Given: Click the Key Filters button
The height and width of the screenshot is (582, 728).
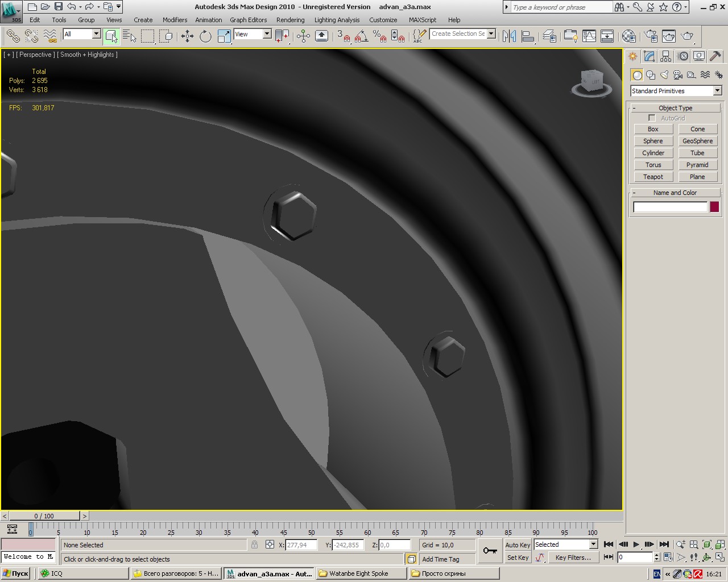Looking at the screenshot, I should point(573,558).
